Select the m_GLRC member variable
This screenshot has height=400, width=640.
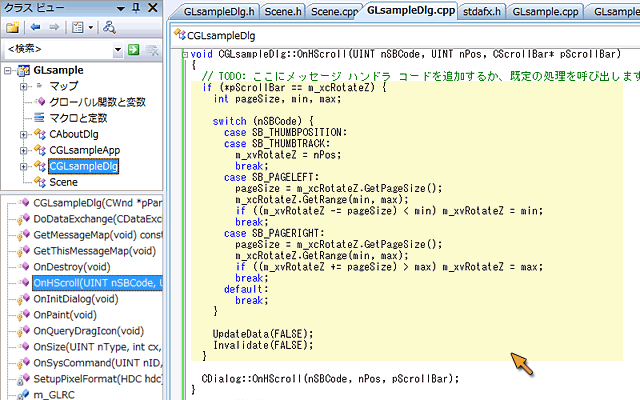point(54,394)
